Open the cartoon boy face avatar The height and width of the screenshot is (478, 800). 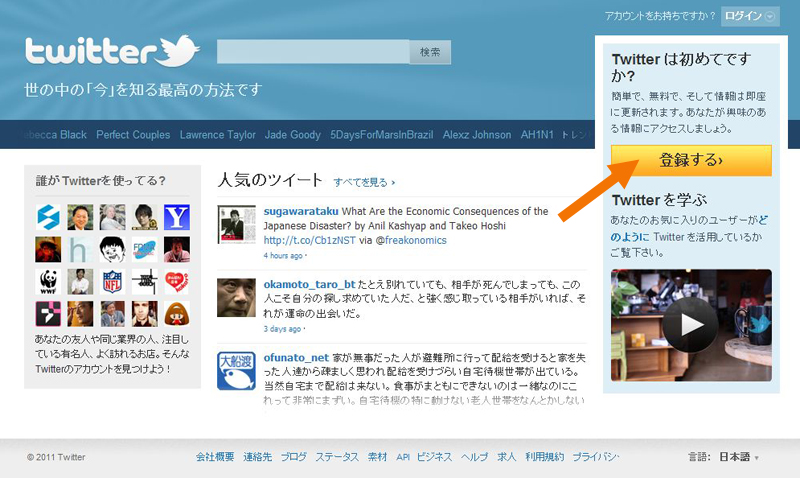112,249
